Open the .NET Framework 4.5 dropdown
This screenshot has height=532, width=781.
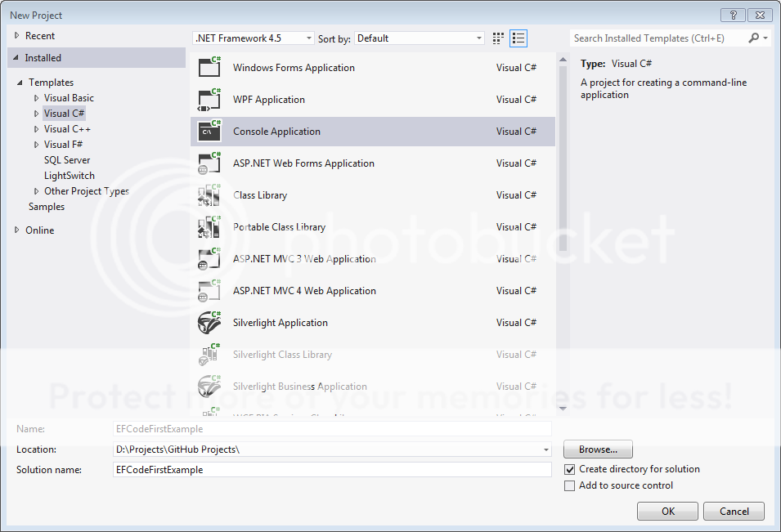(309, 38)
